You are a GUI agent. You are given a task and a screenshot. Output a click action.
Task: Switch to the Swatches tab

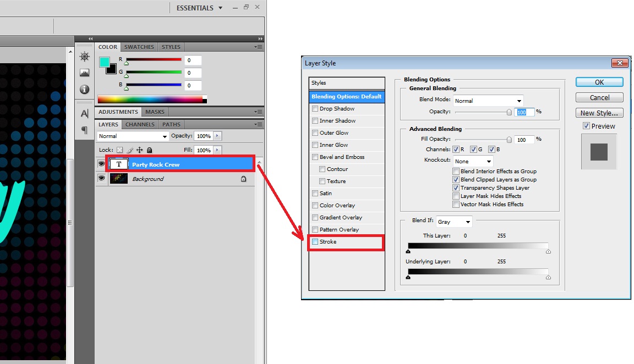click(139, 47)
